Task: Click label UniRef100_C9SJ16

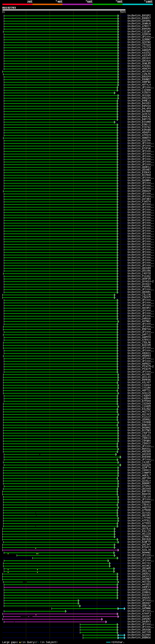Action: pos(139,497)
